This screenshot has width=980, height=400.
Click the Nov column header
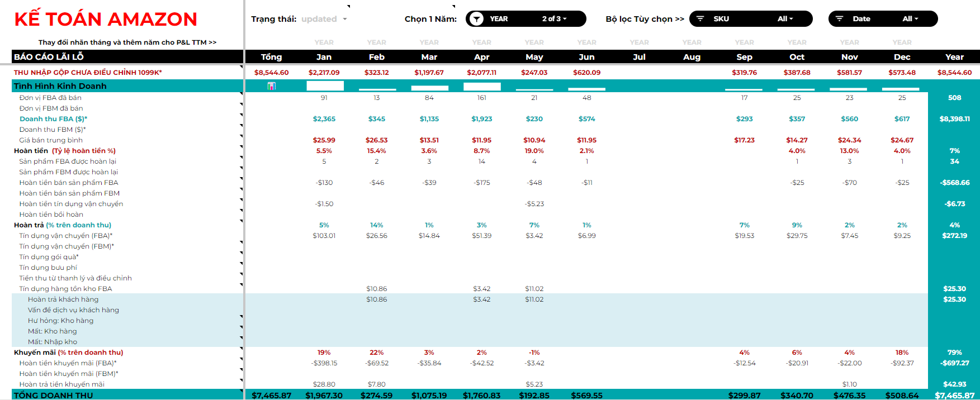coord(850,57)
